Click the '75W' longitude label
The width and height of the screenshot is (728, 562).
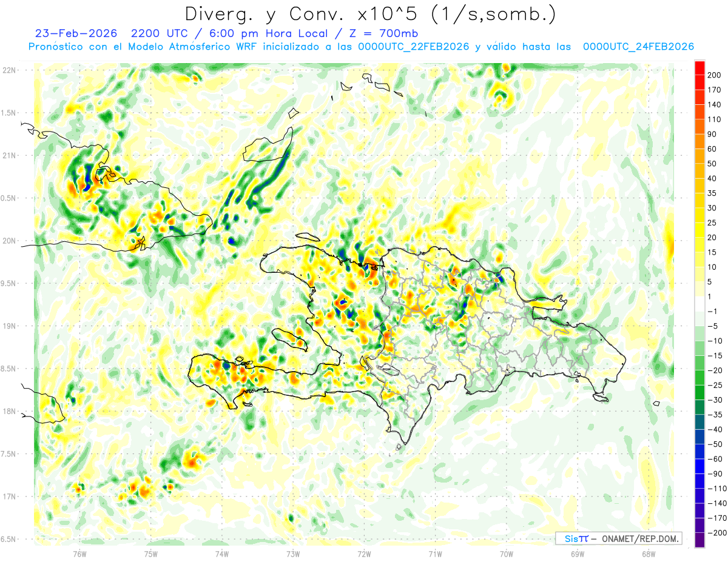point(150,554)
